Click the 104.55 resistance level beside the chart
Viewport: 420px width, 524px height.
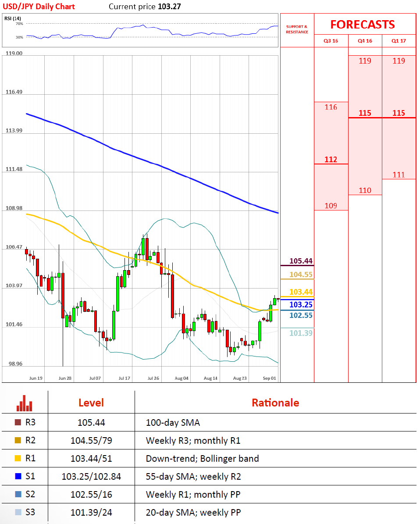[x=301, y=274]
